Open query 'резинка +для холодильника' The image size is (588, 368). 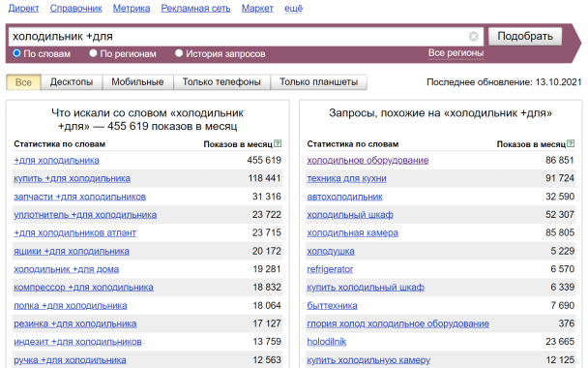(75, 323)
